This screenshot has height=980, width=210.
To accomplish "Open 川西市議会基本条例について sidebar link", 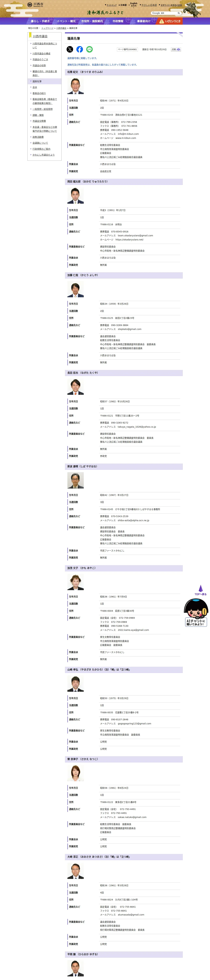I will (x=45, y=46).
